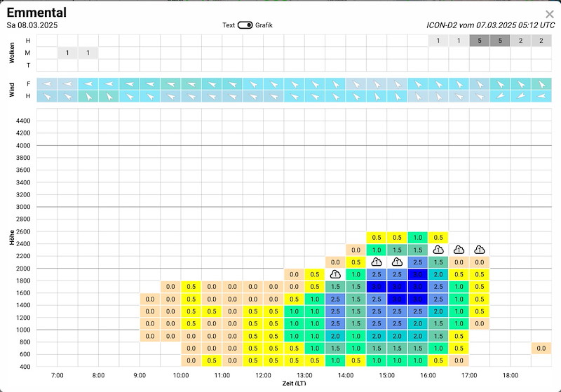The height and width of the screenshot is (392, 561).
Task: Click the 1.0 cell at 2500m at 15:30
Action: (417, 238)
